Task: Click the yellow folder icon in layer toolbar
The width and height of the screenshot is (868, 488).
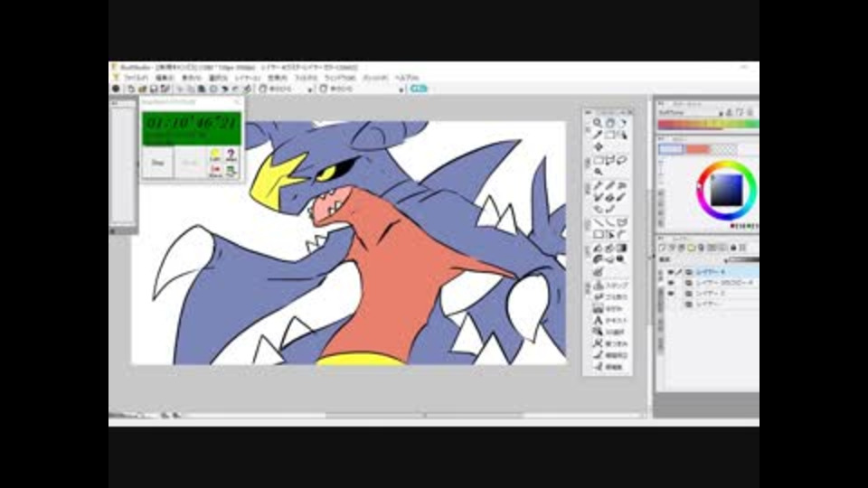Action: click(692, 248)
